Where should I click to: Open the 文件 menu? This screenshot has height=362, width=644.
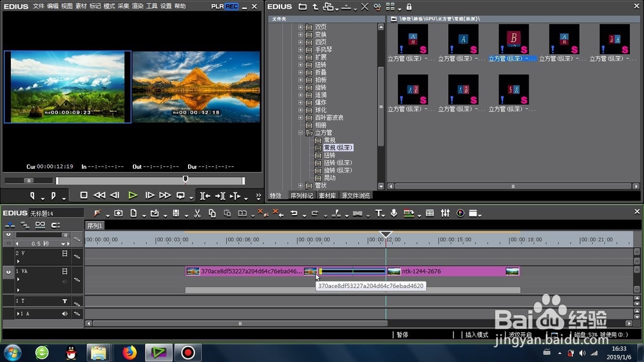(x=38, y=6)
